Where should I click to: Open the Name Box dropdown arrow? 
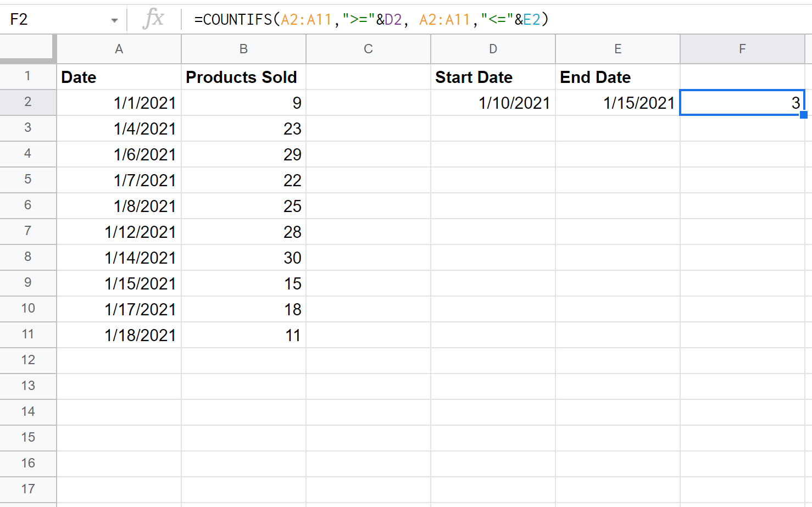[114, 20]
